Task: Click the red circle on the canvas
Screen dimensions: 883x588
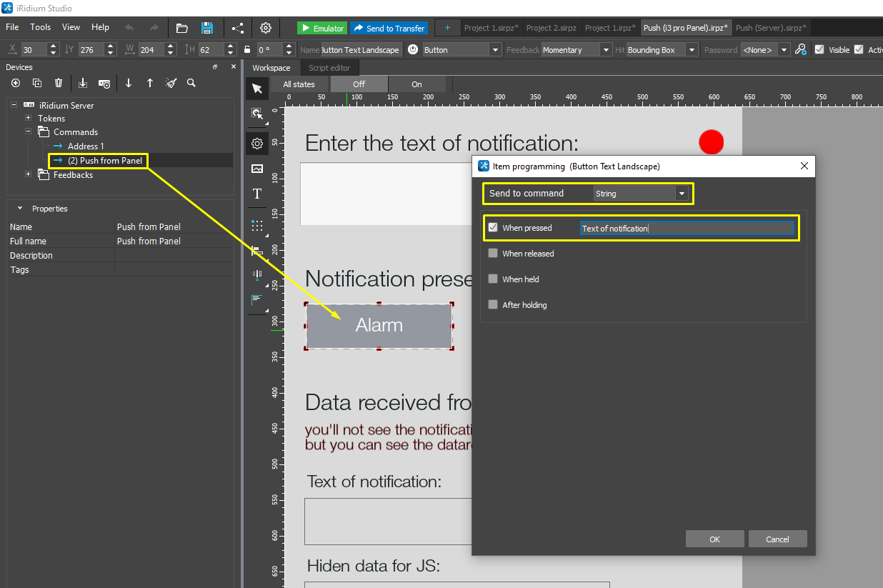Action: (711, 142)
